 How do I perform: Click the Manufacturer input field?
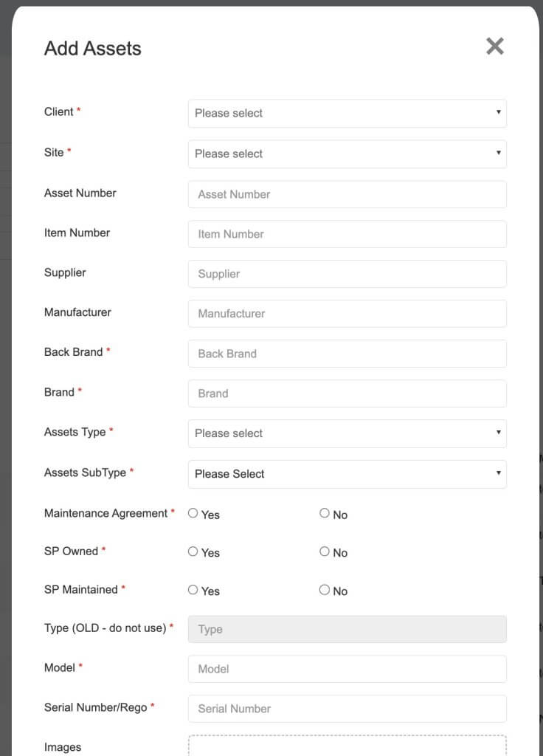click(347, 313)
